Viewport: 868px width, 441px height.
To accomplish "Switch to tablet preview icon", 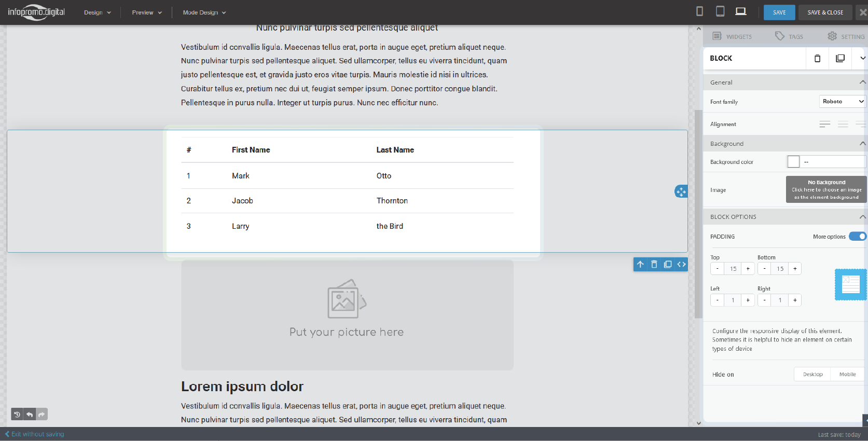I will pos(720,11).
